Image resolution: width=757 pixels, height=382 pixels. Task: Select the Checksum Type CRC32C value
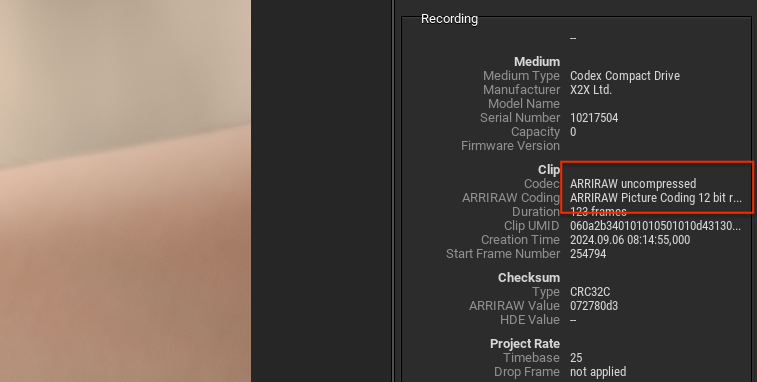(590, 292)
